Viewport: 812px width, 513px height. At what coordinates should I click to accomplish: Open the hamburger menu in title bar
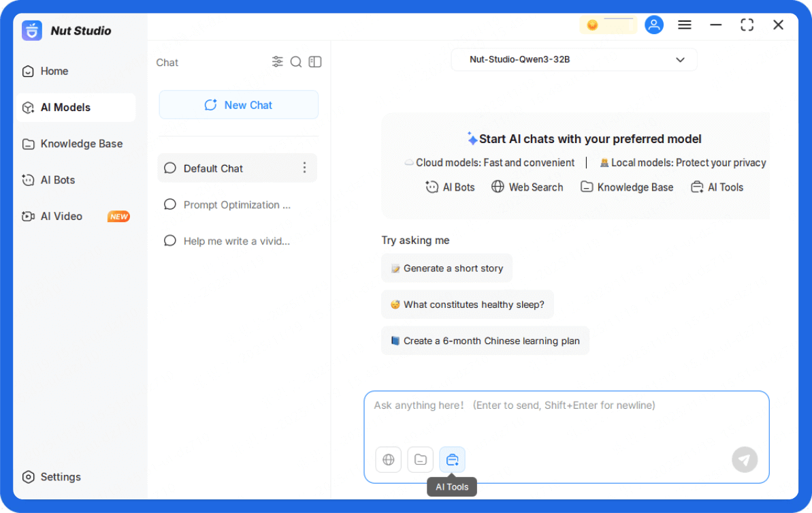point(685,25)
